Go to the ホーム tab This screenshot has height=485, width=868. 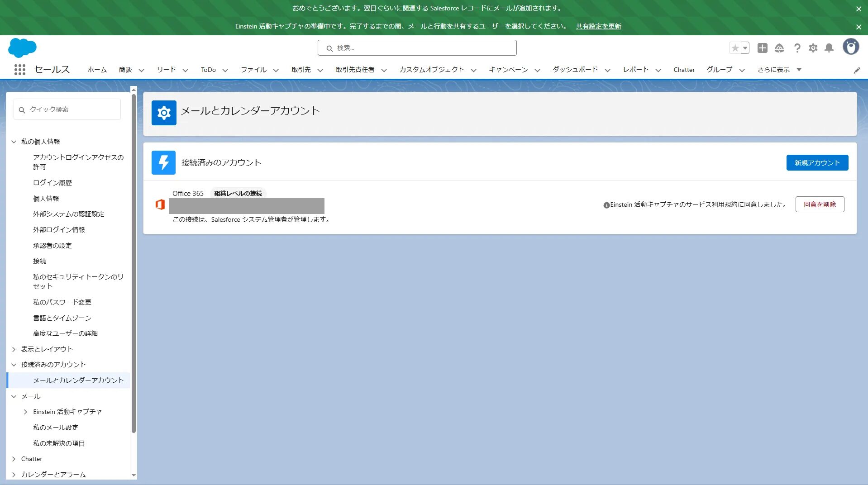pyautogui.click(x=97, y=70)
